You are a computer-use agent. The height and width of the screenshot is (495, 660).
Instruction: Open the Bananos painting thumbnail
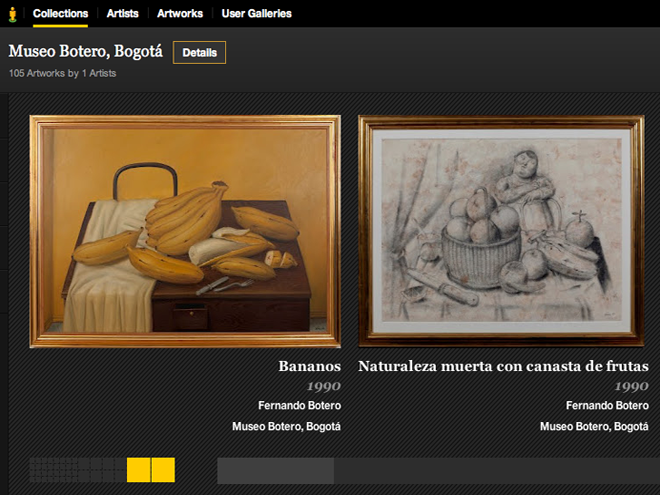click(185, 231)
